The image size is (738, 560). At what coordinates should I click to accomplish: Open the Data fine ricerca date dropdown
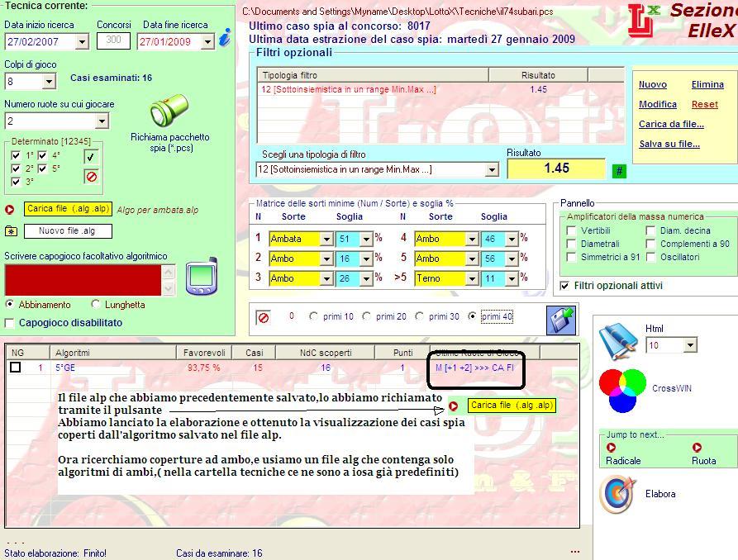point(208,42)
